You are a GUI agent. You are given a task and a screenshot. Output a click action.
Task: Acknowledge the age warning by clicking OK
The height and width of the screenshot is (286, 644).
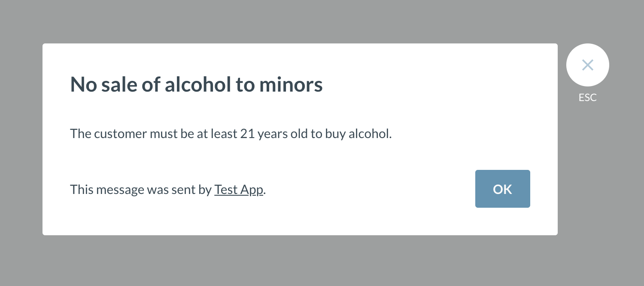pyautogui.click(x=502, y=189)
